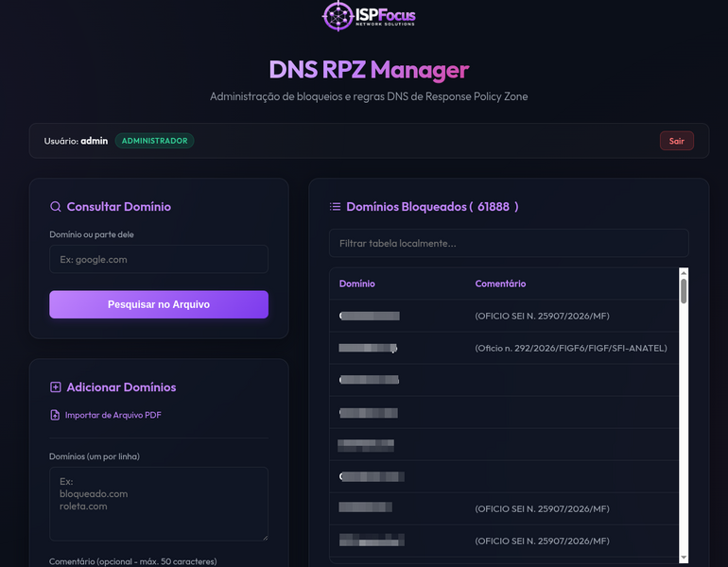Click the Domínio column header
Image resolution: width=728 pixels, height=567 pixels.
pos(356,283)
